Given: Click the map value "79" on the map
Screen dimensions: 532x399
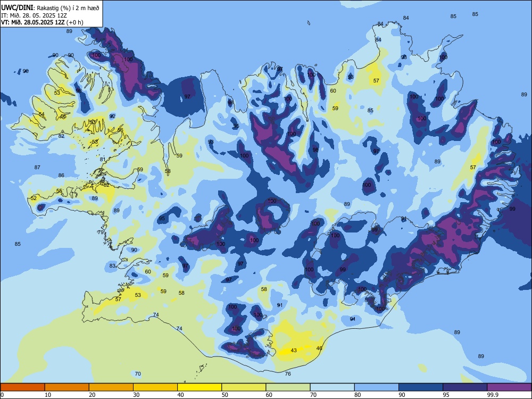Looking at the screenshot, I should pos(101,232).
